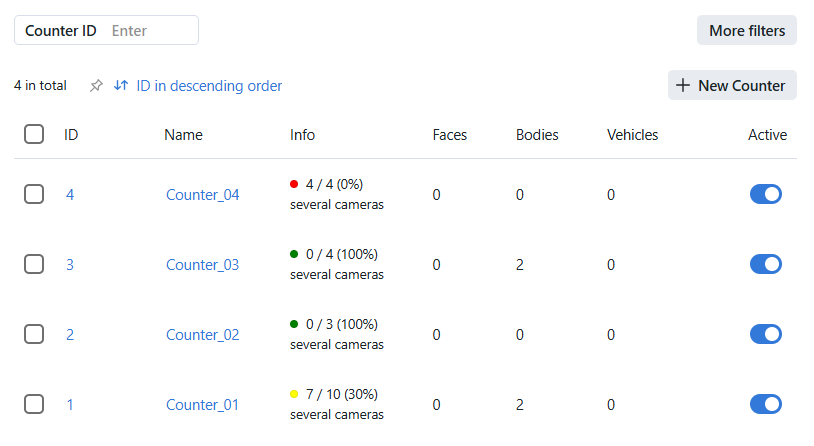Viewport: 814px width, 446px height.
Task: Click the sort arrows icon
Action: (x=121, y=86)
